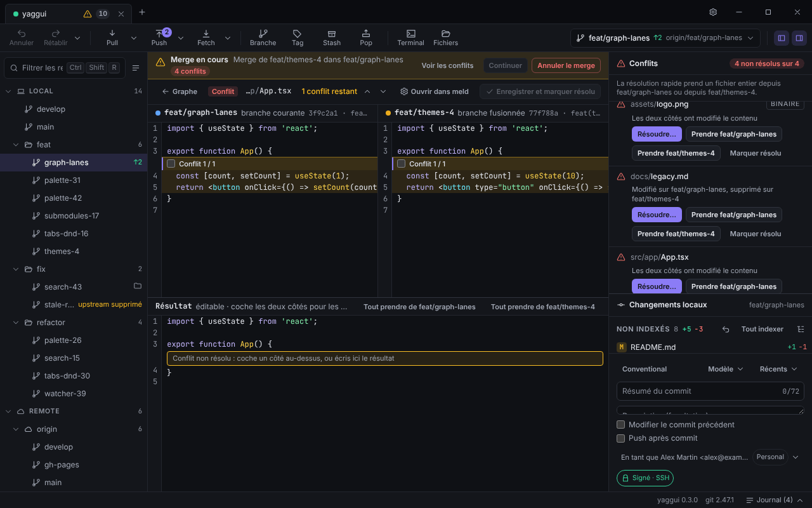Toggle the left sidebar panel icon
Screen dimensions: 812x508
pos(782,38)
